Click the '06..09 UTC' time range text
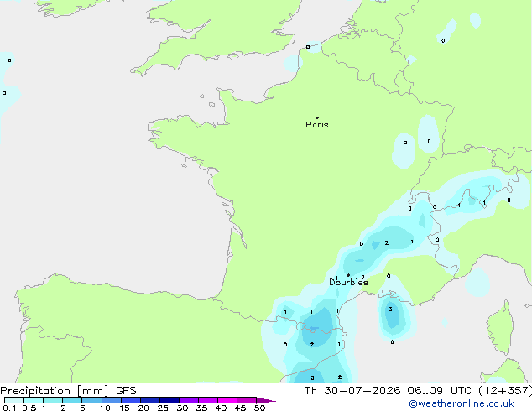Image resolution: width=532 pixels, height=411 pixels. tap(440, 391)
